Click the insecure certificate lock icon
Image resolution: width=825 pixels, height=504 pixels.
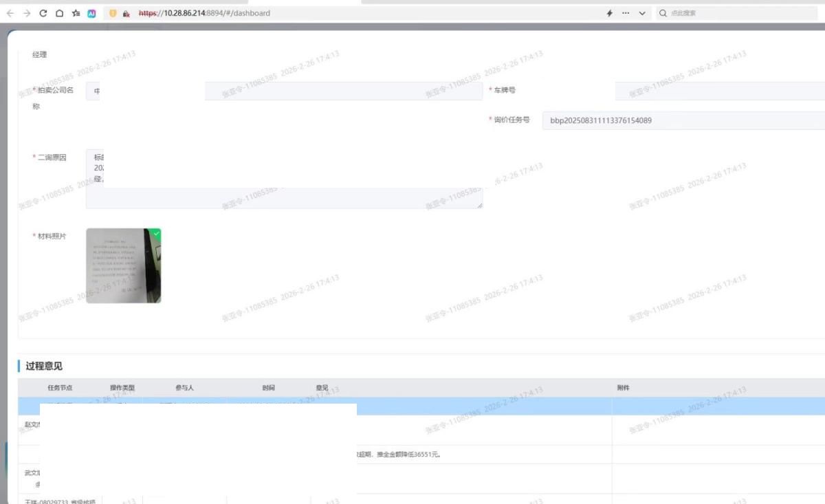[x=126, y=13]
